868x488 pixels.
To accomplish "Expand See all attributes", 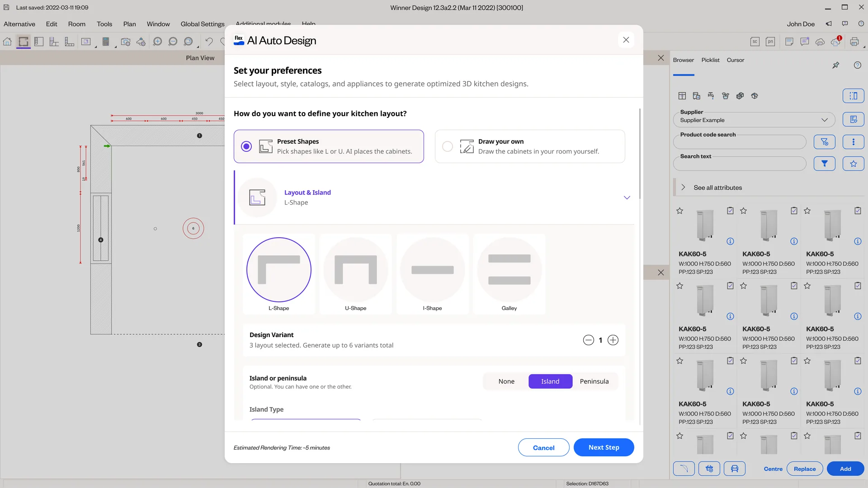I will [717, 188].
